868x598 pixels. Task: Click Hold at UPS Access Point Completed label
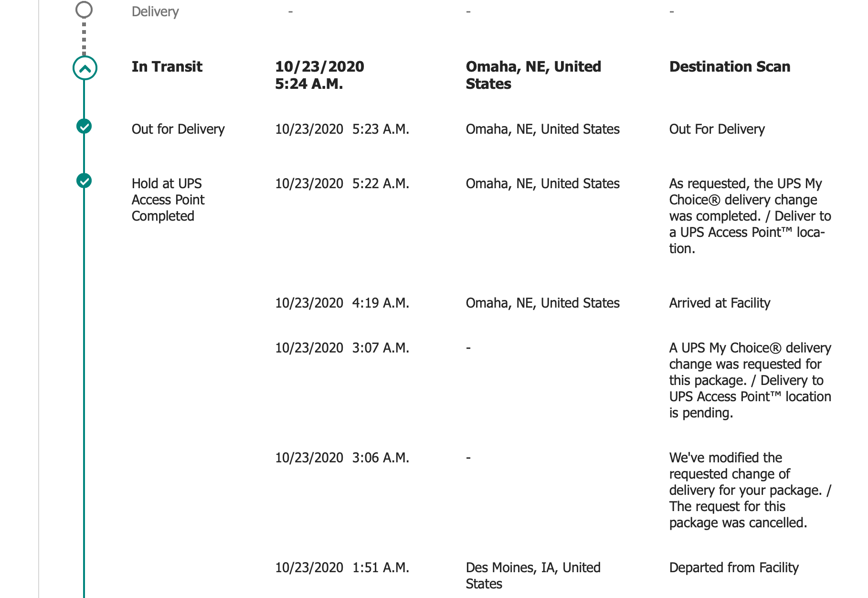[x=168, y=200]
